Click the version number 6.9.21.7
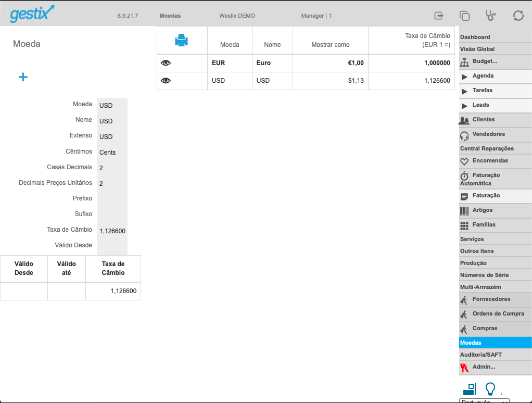Viewport: 532px width, 403px height. [x=128, y=16]
